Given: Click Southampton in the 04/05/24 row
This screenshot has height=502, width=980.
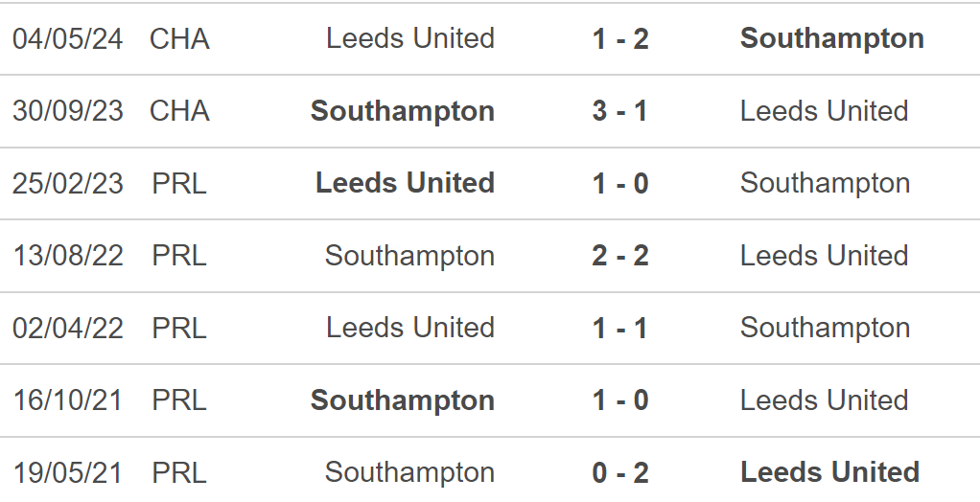Looking at the screenshot, I should click(x=832, y=38).
